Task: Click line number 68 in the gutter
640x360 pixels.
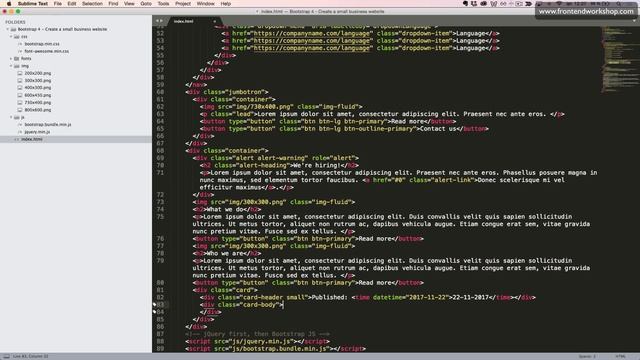Action: tap(160, 151)
